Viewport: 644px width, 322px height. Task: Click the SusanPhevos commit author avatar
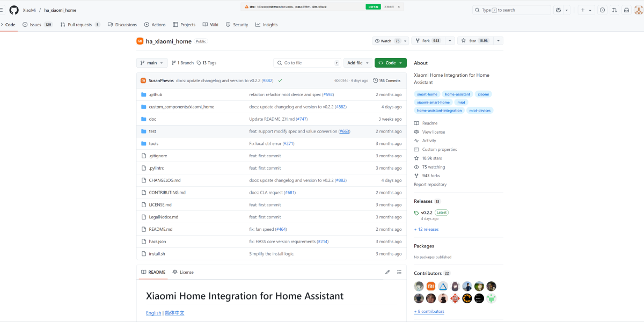click(x=143, y=80)
